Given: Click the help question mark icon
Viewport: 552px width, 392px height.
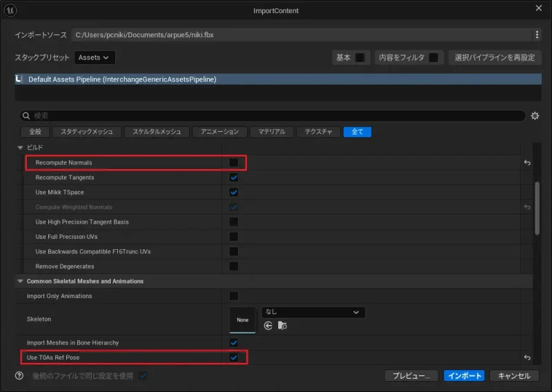Looking at the screenshot, I should (19, 376).
